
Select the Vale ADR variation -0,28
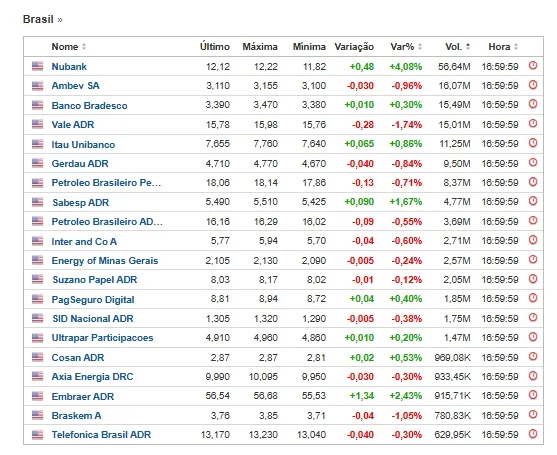363,125
